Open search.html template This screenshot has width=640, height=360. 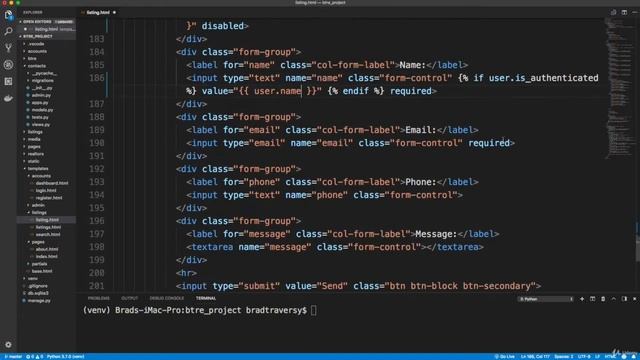click(x=48, y=235)
